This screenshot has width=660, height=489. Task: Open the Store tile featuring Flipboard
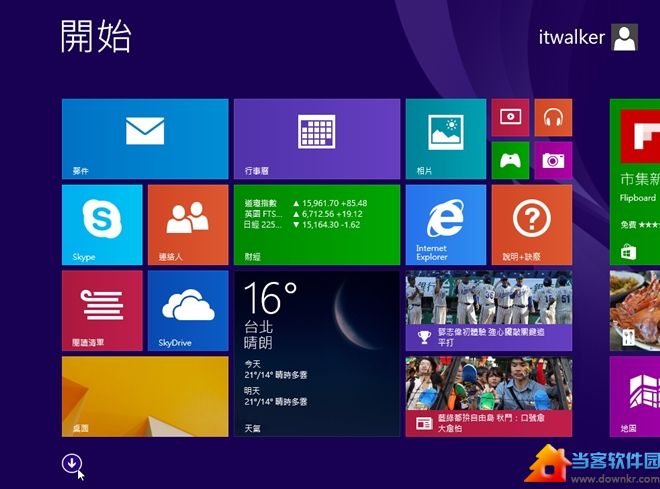pyautogui.click(x=635, y=182)
